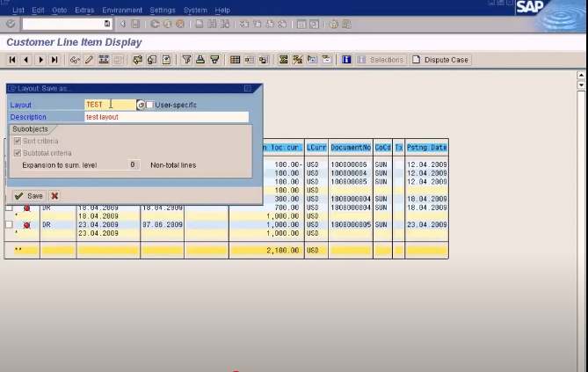Click the yellow Exit icon
The width and height of the screenshot is (588, 372).
pyautogui.click(x=167, y=24)
